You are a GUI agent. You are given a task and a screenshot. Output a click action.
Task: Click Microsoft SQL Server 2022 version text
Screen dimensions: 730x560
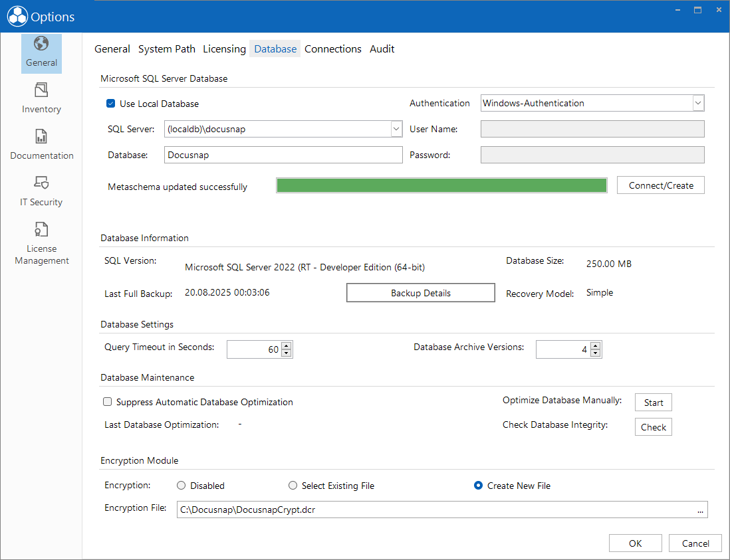coord(304,268)
